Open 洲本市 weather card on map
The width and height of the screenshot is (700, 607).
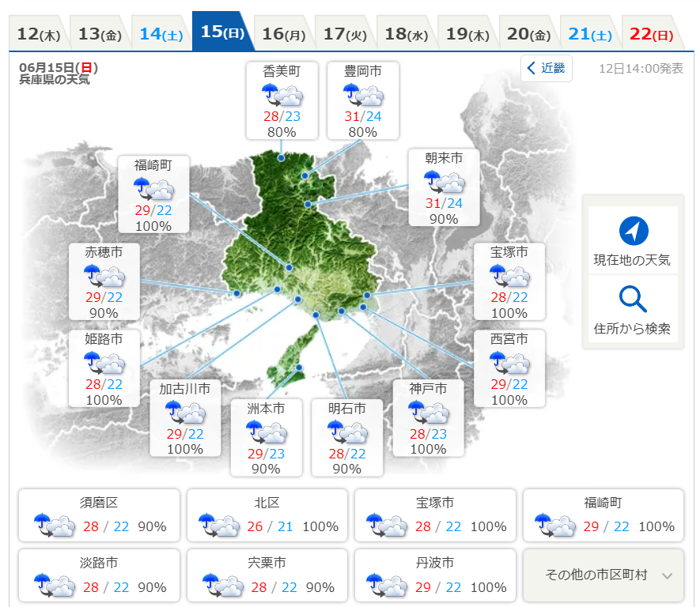pyautogui.click(x=266, y=438)
